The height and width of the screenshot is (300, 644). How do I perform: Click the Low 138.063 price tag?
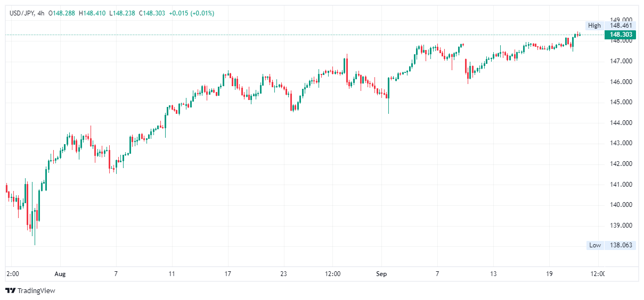point(610,245)
